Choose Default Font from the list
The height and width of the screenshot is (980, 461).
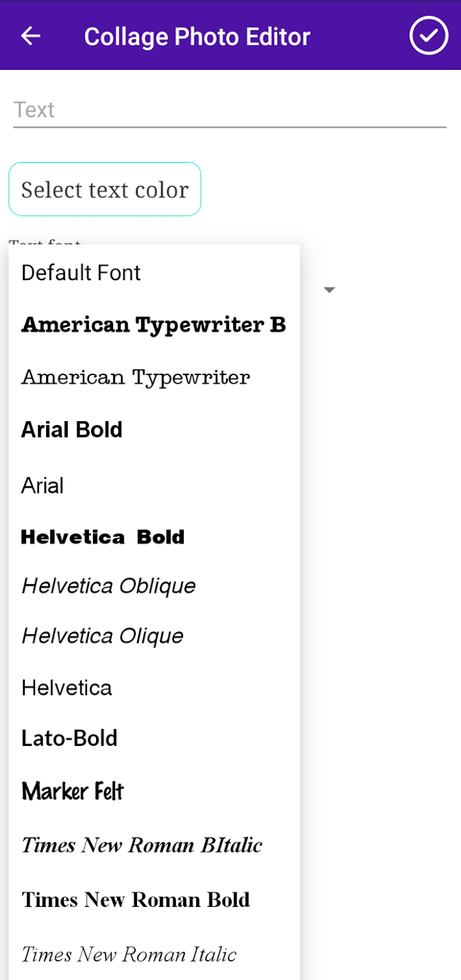point(154,273)
